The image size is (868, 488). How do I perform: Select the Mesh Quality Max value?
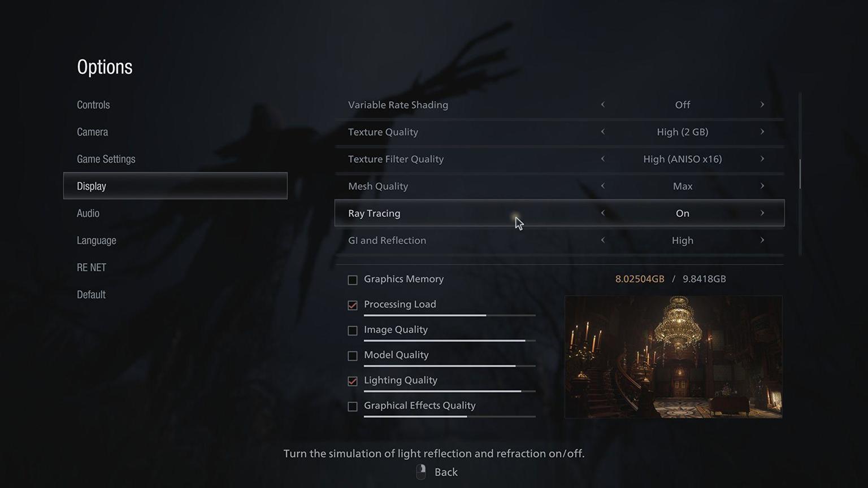[x=683, y=186]
